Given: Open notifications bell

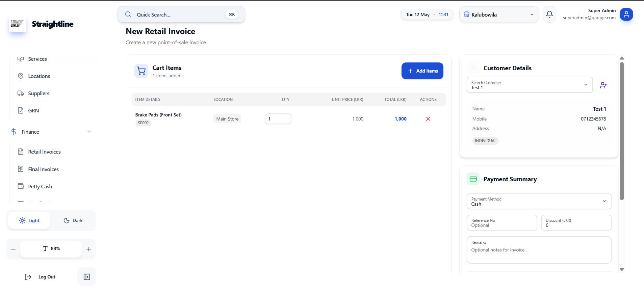Looking at the screenshot, I should (x=549, y=14).
